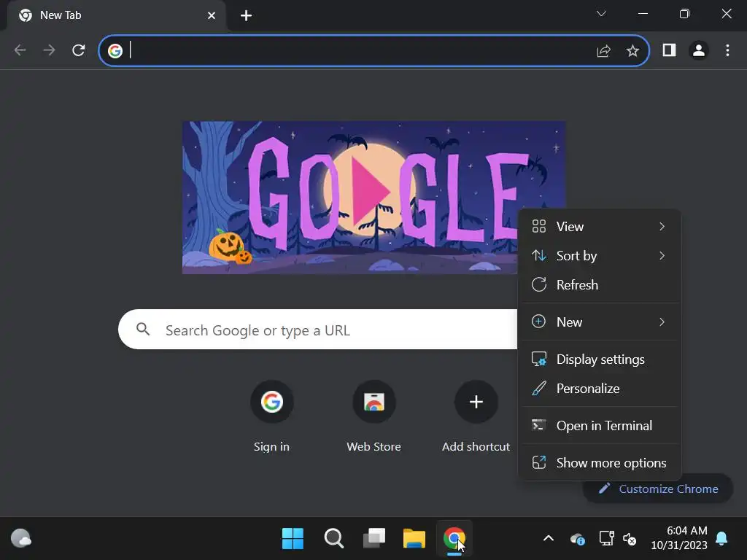The image size is (747, 560).
Task: Play the Halloween Google doodle
Action: [x=373, y=192]
